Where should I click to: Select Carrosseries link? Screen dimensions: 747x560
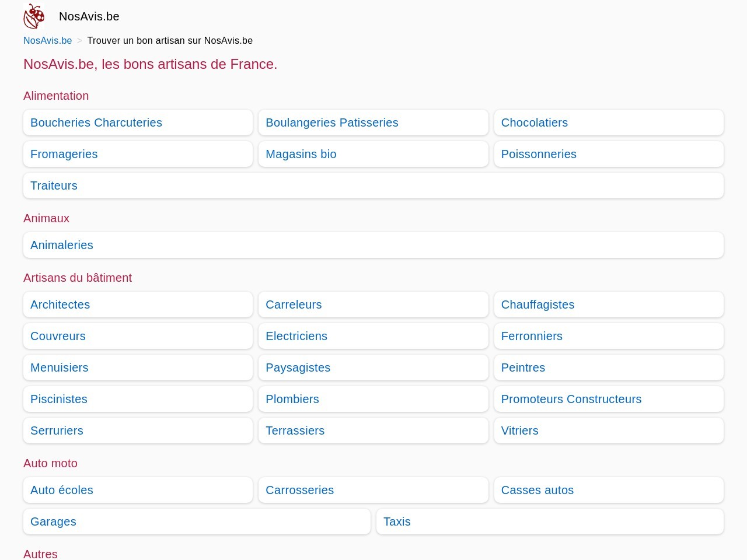(373, 490)
